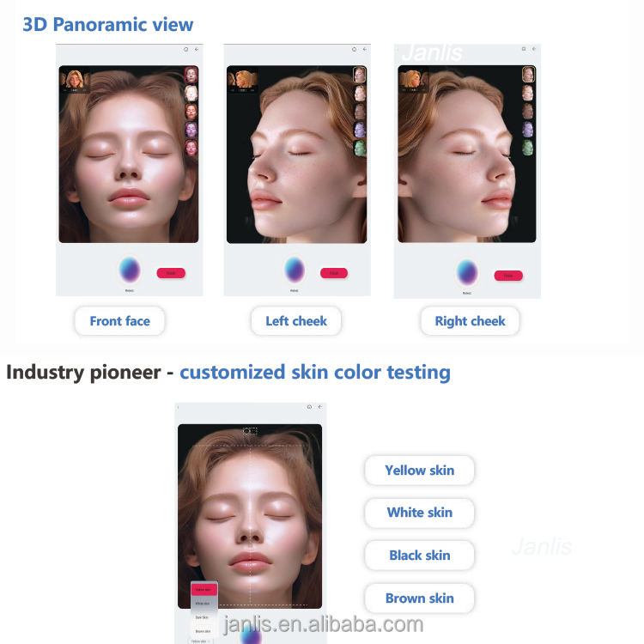Tap the gradient orb in the Front face screen
644x644 pixels.
(x=130, y=270)
